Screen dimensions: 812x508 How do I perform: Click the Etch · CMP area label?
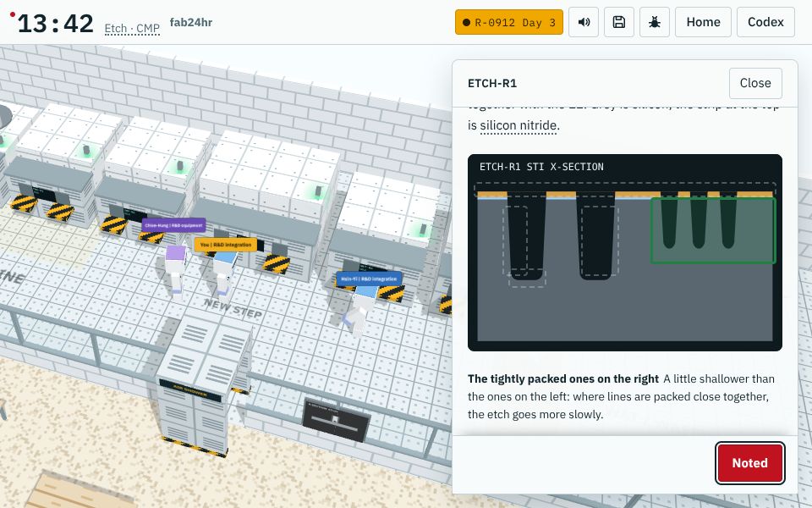click(x=132, y=28)
